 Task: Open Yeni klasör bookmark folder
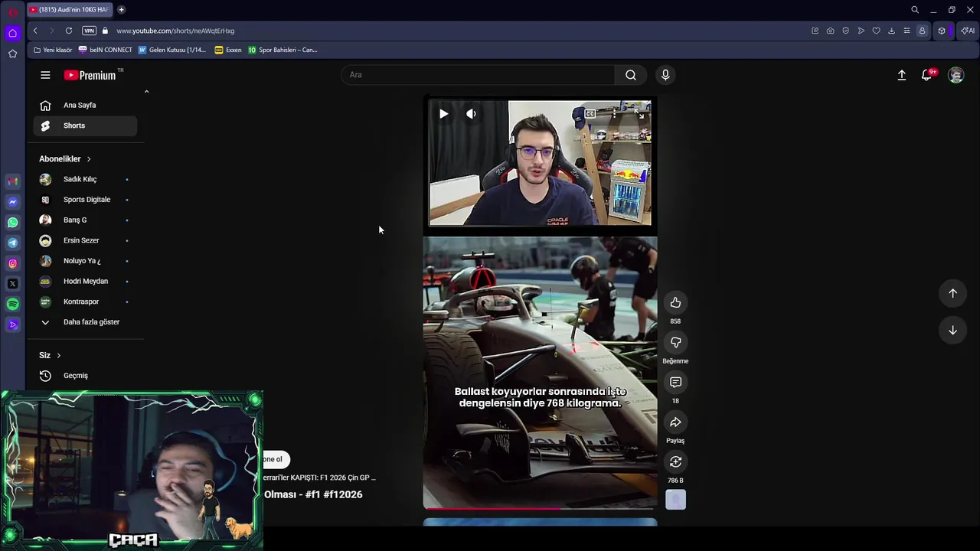pos(53,50)
